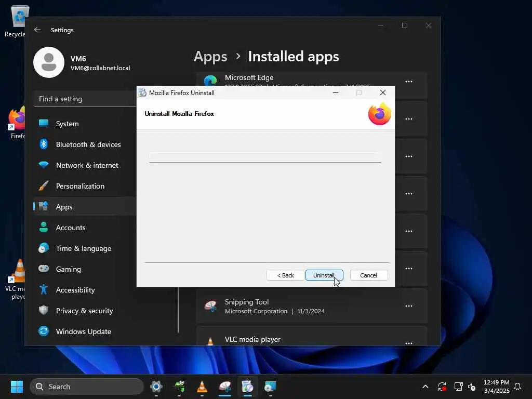Image resolution: width=532 pixels, height=399 pixels.
Task: Open more options for Microsoft Edge
Action: [409, 82]
